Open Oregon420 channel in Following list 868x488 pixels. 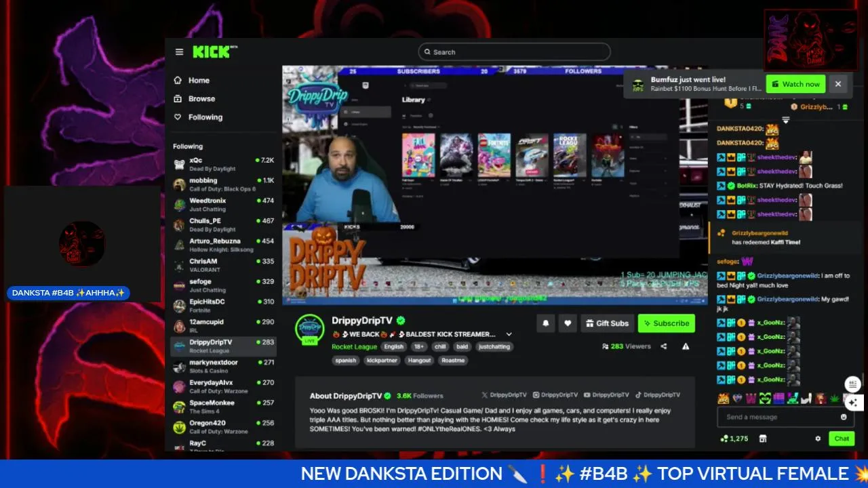[x=223, y=427]
